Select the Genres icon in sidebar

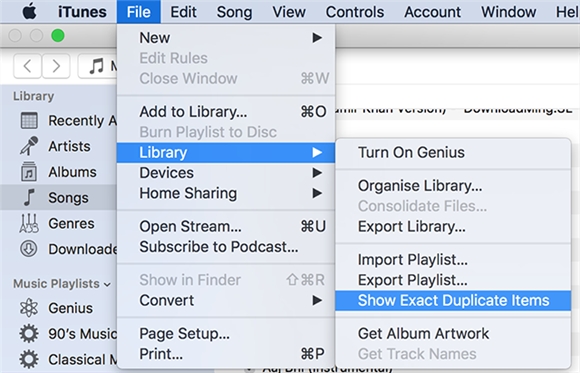click(x=29, y=223)
